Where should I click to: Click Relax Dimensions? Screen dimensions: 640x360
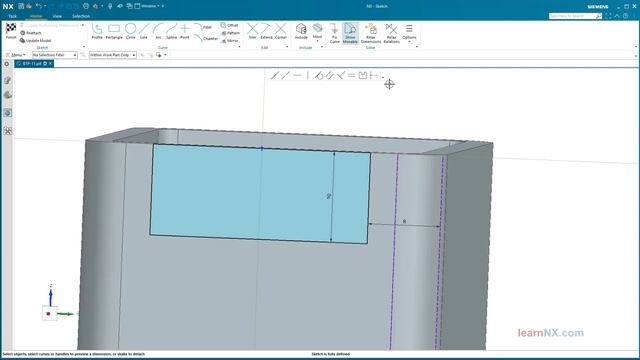point(371,33)
